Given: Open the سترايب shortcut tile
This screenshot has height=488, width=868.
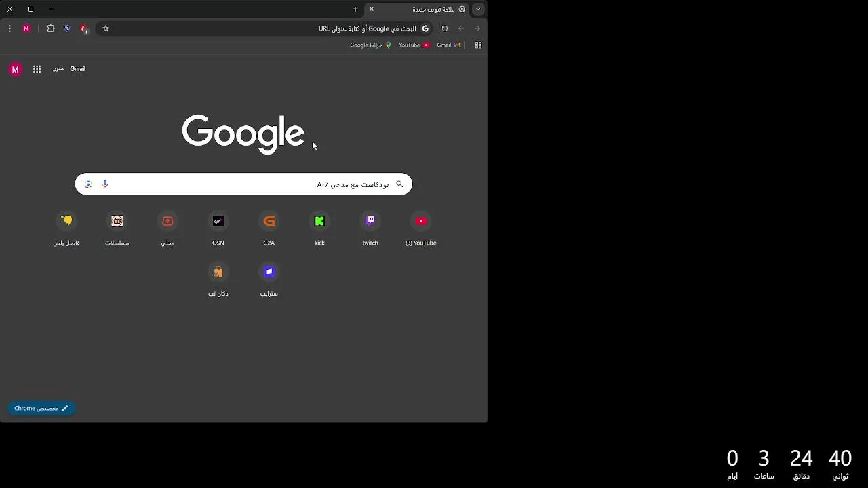Looking at the screenshot, I should (x=269, y=279).
